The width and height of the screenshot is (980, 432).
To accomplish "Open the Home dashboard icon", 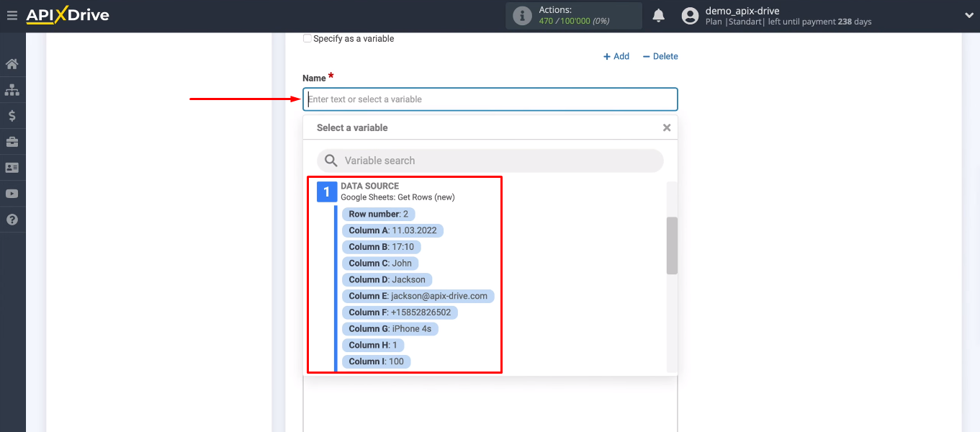I will click(x=12, y=63).
